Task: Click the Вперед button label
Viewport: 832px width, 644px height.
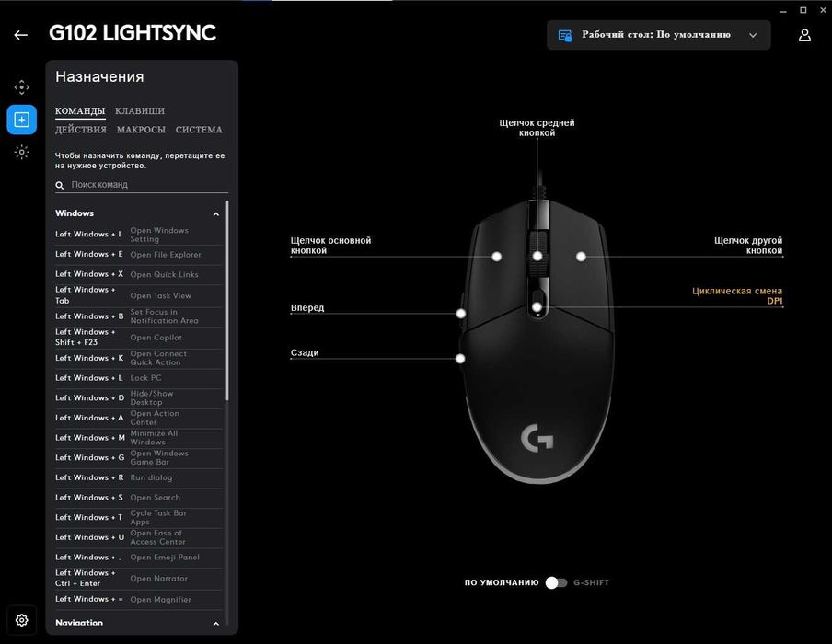Action: (307, 307)
